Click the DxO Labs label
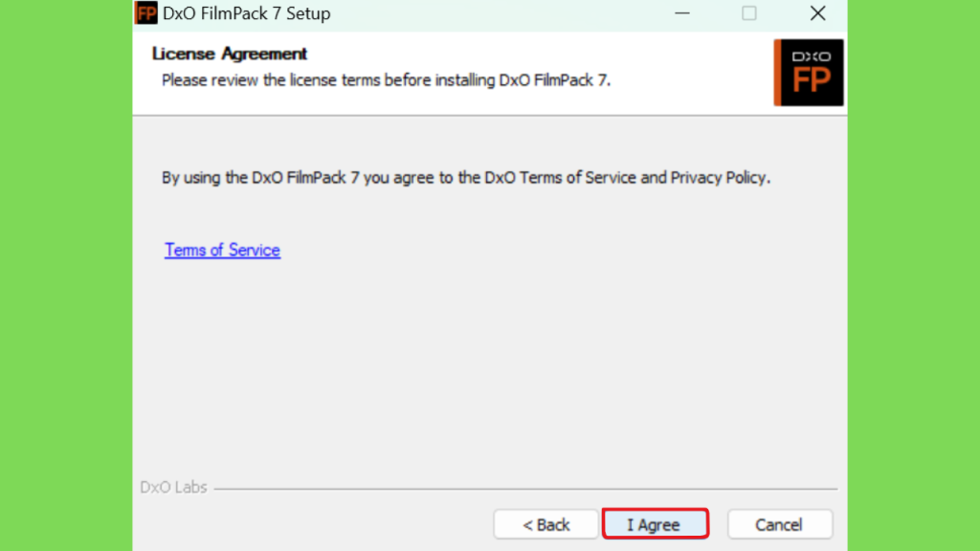The height and width of the screenshot is (551, 980). point(173,487)
